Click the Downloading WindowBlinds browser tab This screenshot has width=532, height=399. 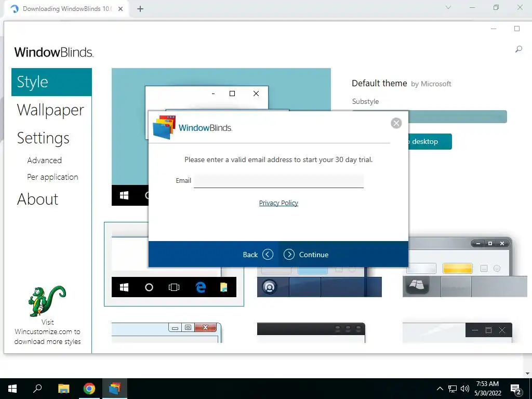pyautogui.click(x=67, y=9)
